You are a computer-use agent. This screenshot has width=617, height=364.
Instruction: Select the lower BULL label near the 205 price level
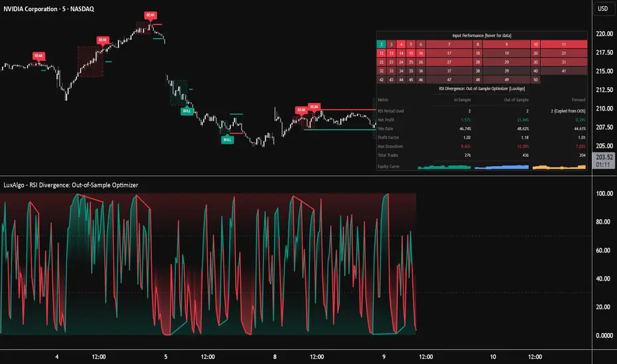[228, 140]
